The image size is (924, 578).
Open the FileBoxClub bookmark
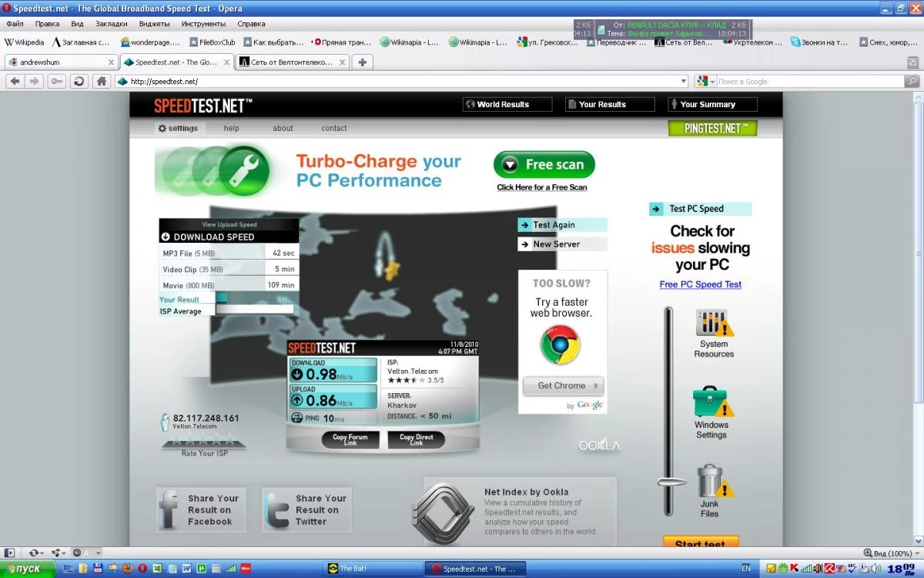[212, 42]
